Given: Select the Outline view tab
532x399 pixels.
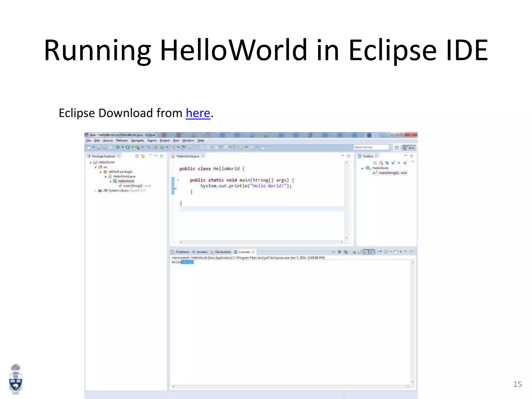Looking at the screenshot, I should pyautogui.click(x=368, y=156).
